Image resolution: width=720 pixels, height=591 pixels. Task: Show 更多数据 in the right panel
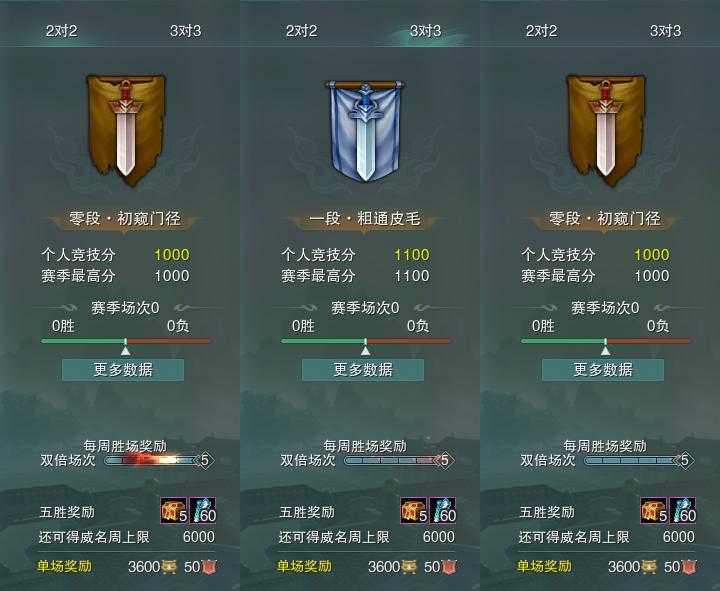603,370
